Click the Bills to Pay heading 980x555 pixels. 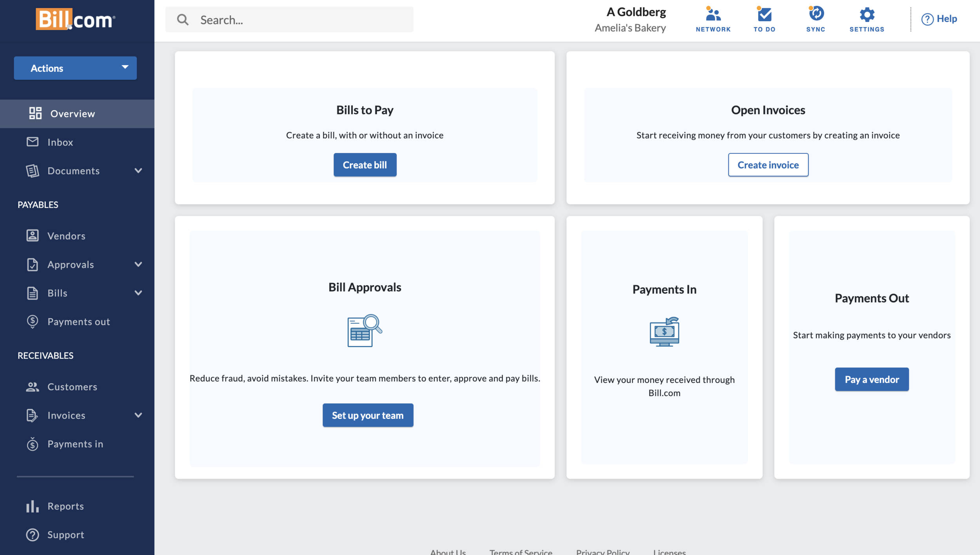point(365,110)
